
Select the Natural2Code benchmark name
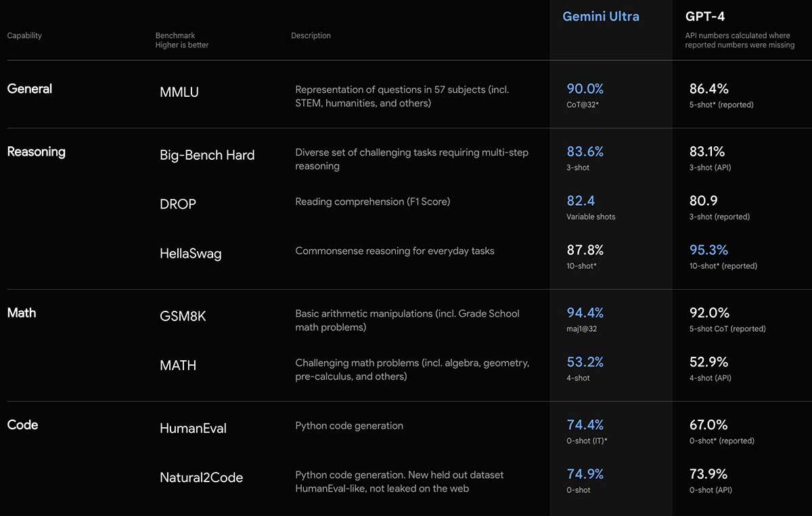click(201, 478)
